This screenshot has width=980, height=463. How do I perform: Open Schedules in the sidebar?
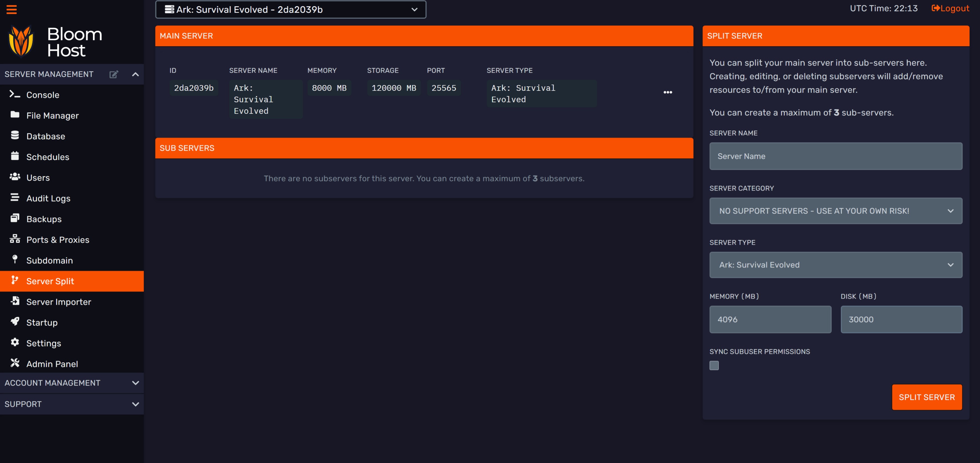click(x=48, y=157)
